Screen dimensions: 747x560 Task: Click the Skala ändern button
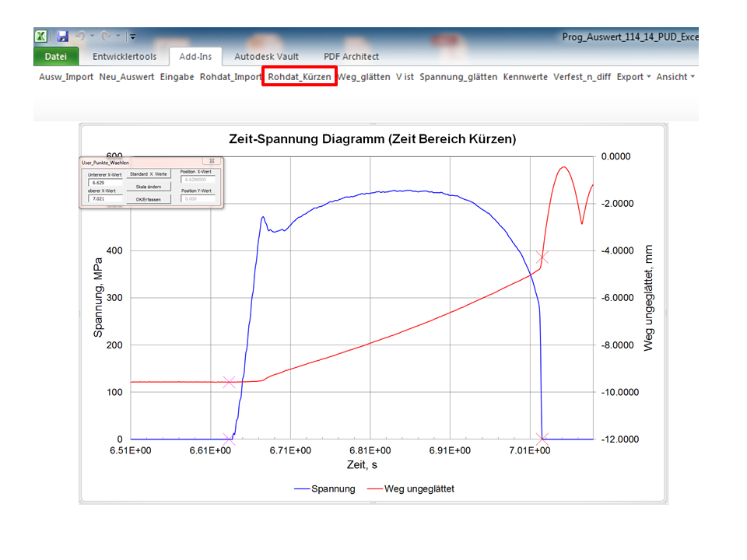point(149,187)
